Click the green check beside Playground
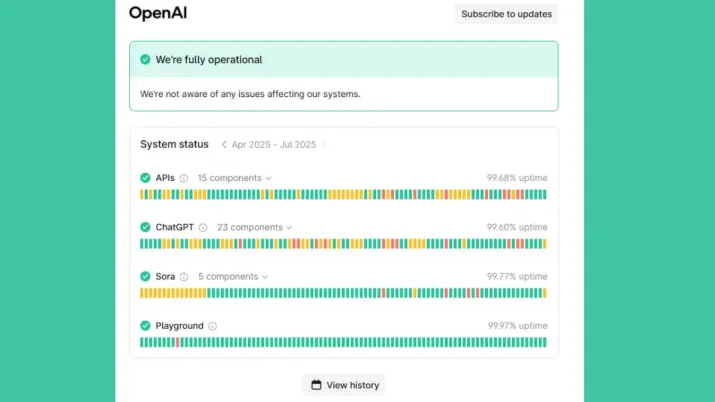This screenshot has width=715, height=402. (145, 326)
